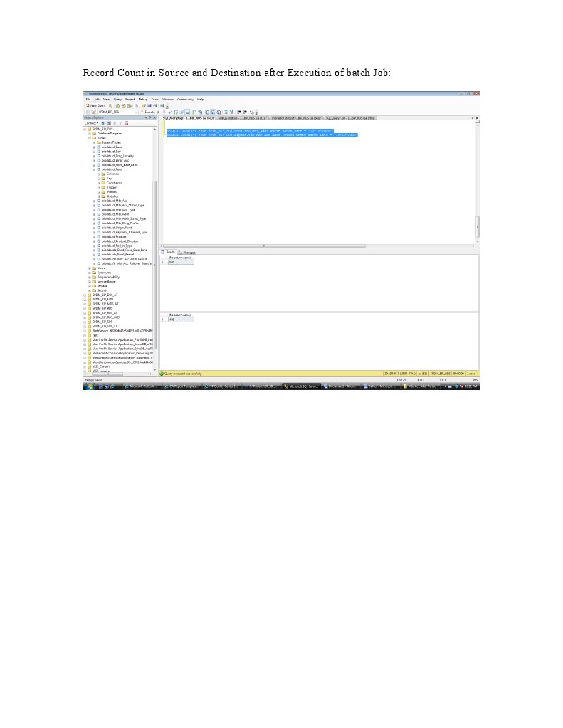563x728 pixels.
Task: Select the SPDM_BIP_RDS_OLD database
Action: tap(106, 317)
